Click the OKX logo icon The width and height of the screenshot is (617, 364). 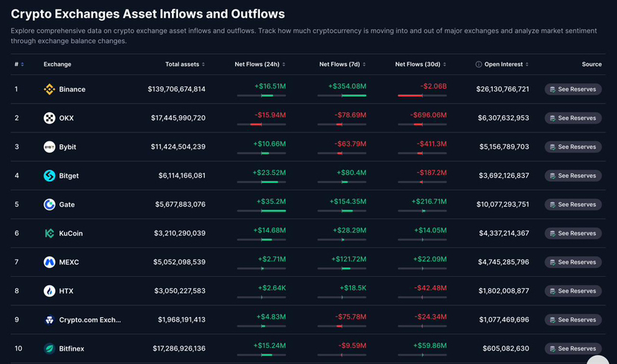pos(49,118)
